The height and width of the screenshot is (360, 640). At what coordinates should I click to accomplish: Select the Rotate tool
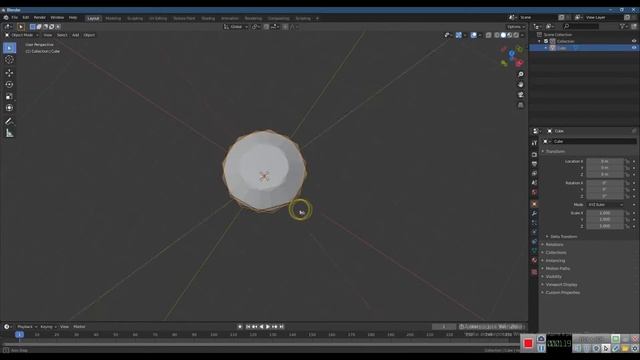tap(9, 84)
